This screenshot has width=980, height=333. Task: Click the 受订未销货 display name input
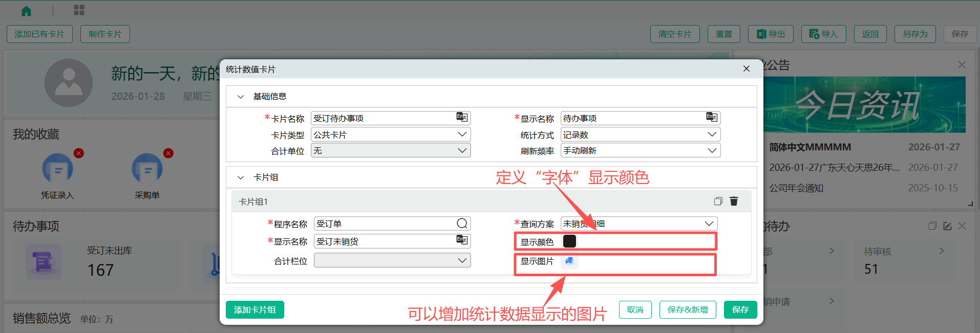pyautogui.click(x=384, y=241)
